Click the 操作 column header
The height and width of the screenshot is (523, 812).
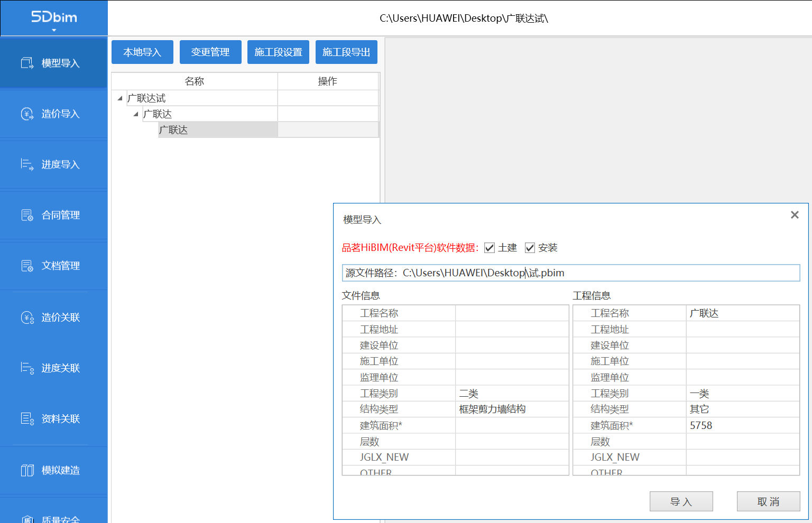(x=328, y=81)
